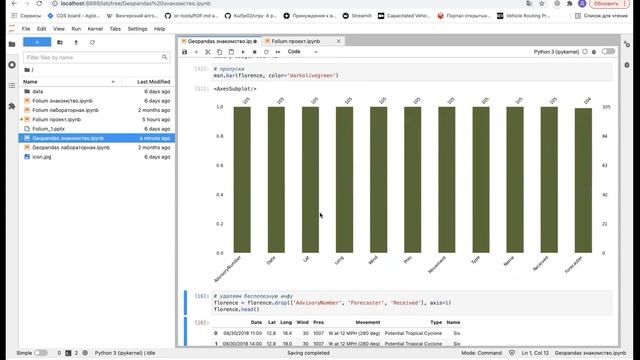Open the browser extensions puzzle icon
Image resolution: width=640 pixels, height=360 pixels.
[x=570, y=3]
